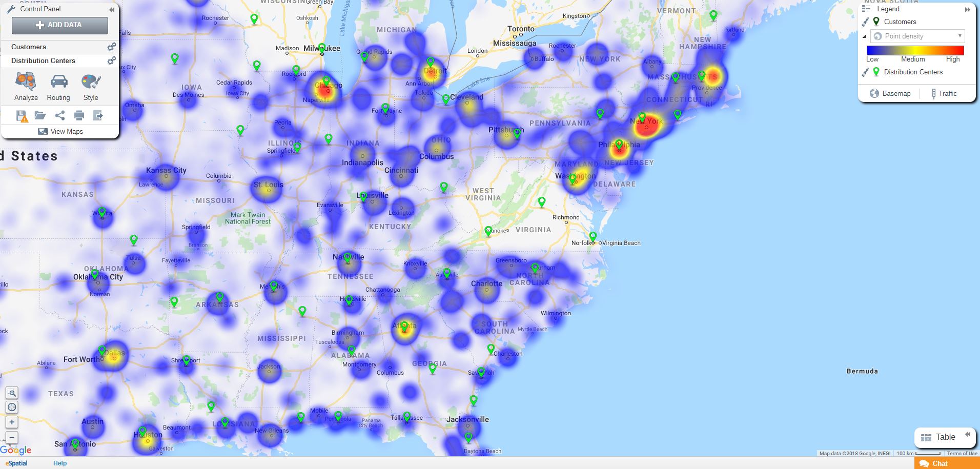Screen dimensions: 980x469
Task: Open the Routing tool
Action: [58, 85]
